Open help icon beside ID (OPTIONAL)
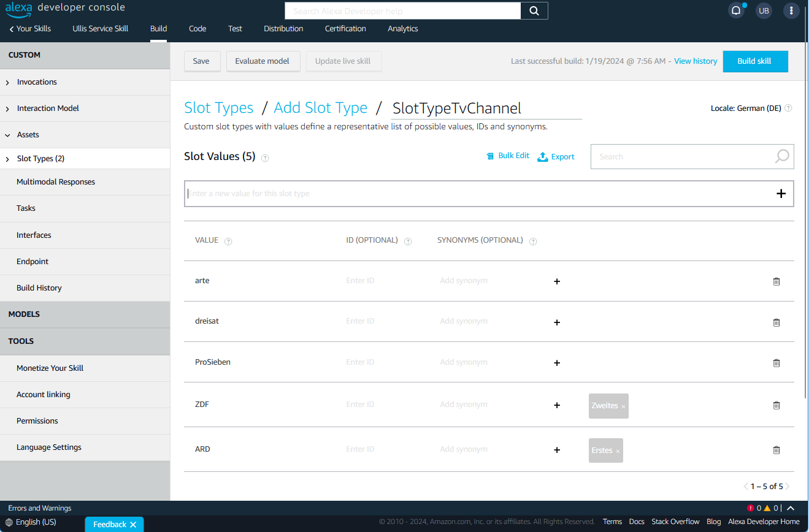The height and width of the screenshot is (532, 809). (408, 241)
